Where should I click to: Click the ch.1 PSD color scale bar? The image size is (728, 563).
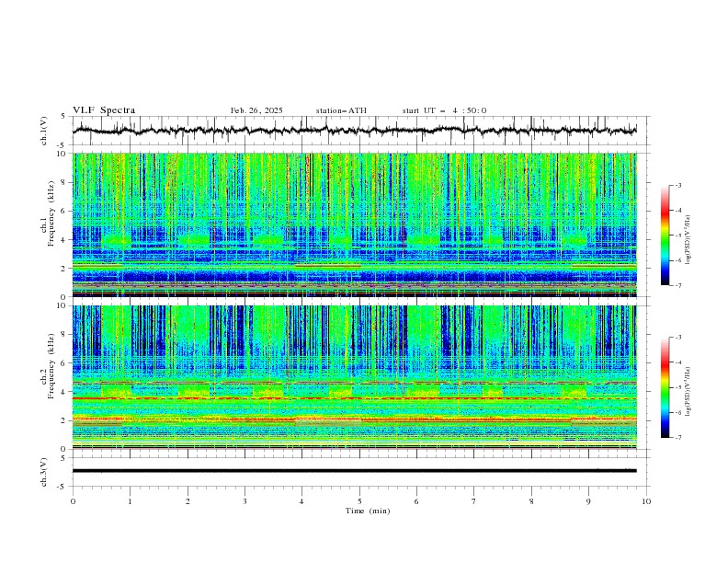pos(665,236)
